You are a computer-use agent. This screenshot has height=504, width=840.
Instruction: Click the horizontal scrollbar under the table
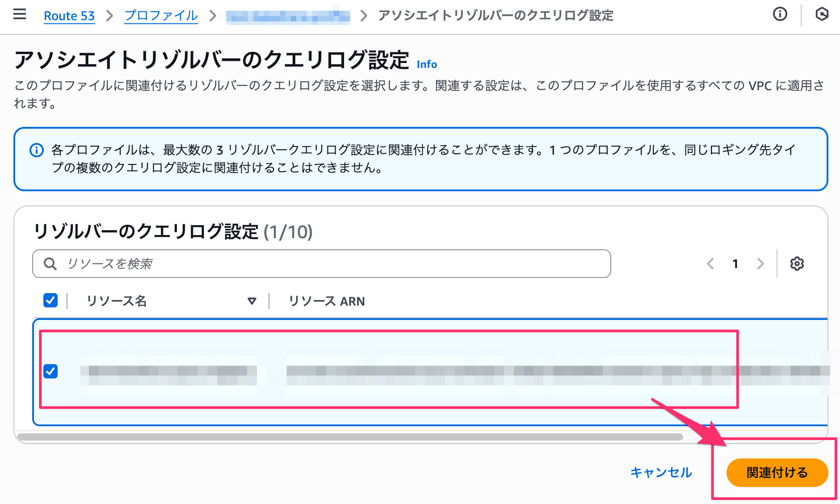pyautogui.click(x=349, y=437)
